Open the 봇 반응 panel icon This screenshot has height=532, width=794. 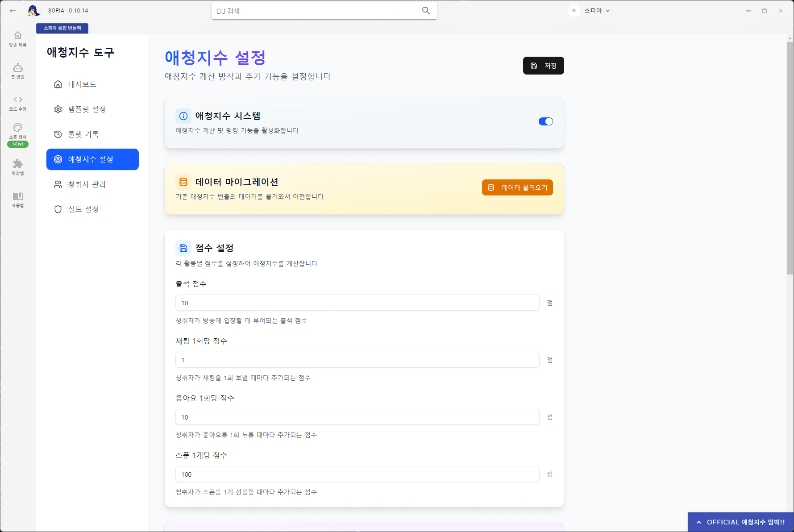[17, 71]
